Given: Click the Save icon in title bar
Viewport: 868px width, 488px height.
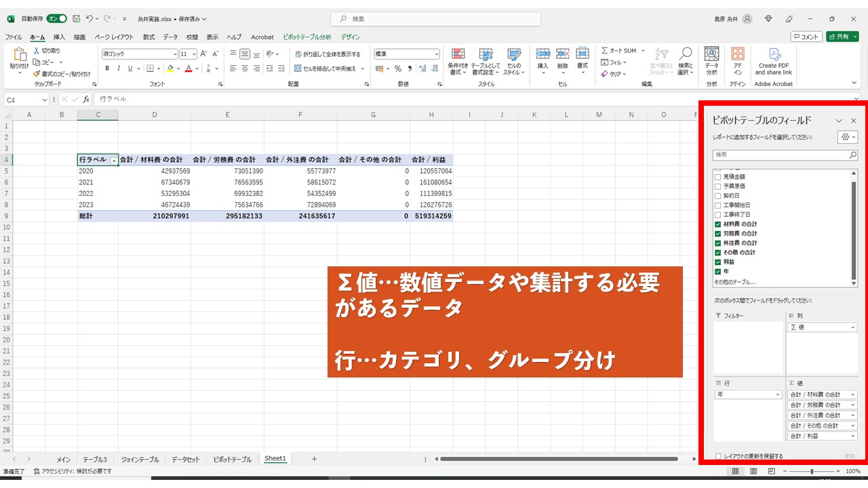Looking at the screenshot, I should click(x=77, y=19).
